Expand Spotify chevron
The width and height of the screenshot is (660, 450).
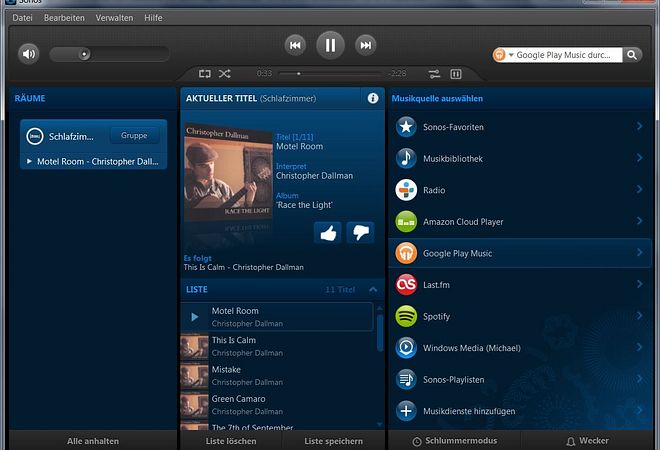639,315
